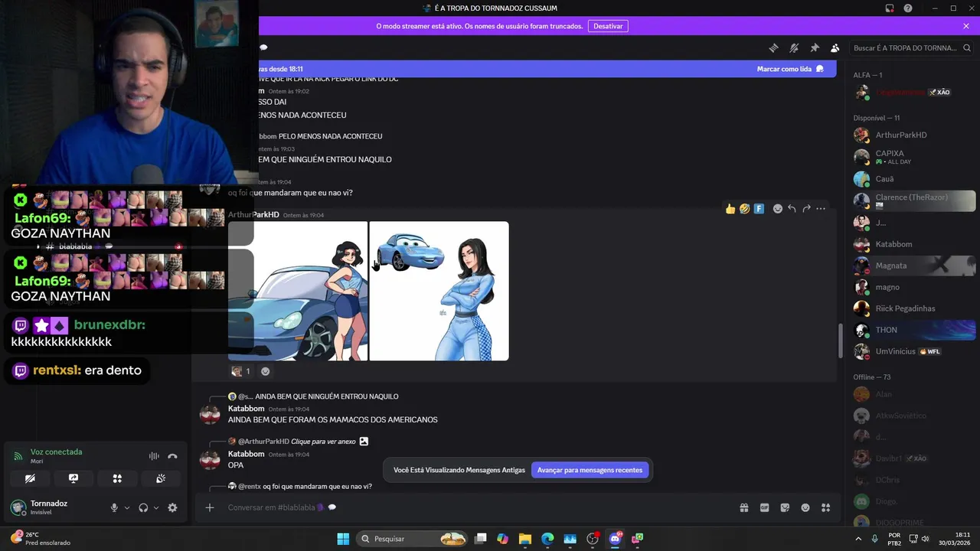
Task: Reply to the ArthurParkHD message
Action: [792, 208]
